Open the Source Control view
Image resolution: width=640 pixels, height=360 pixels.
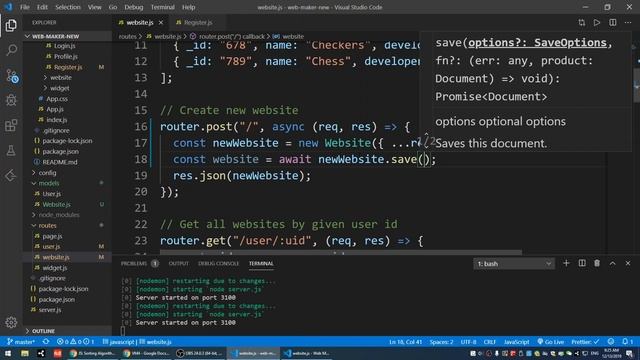(x=11, y=76)
